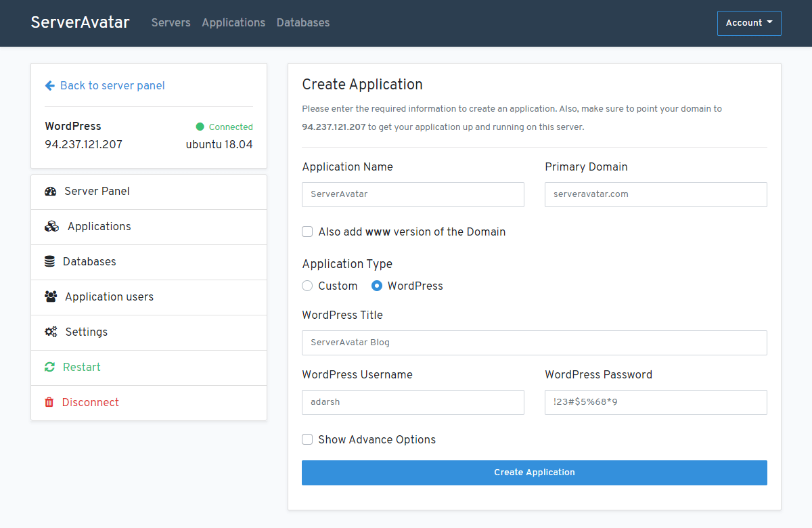Follow the Back to server panel link
This screenshot has width=812, height=528.
click(112, 85)
